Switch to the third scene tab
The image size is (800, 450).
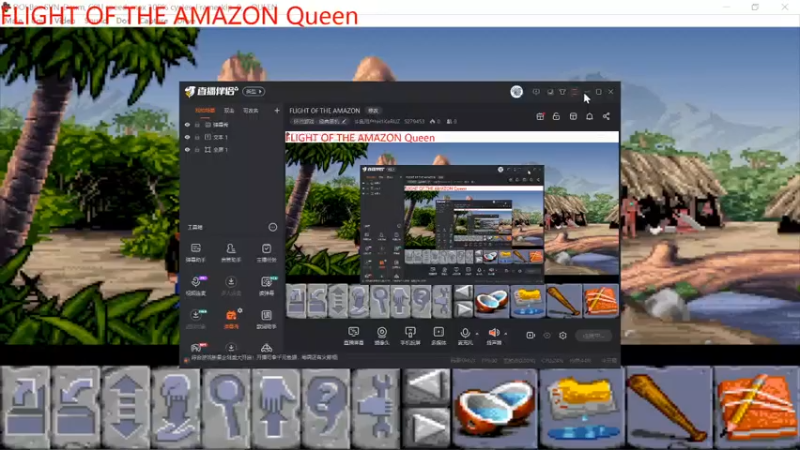click(251, 110)
